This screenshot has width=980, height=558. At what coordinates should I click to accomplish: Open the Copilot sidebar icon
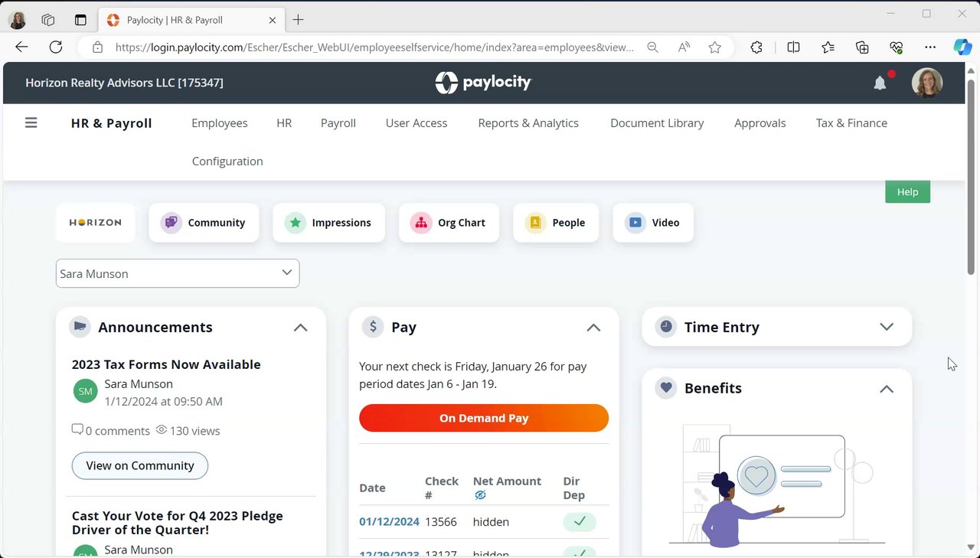point(962,47)
